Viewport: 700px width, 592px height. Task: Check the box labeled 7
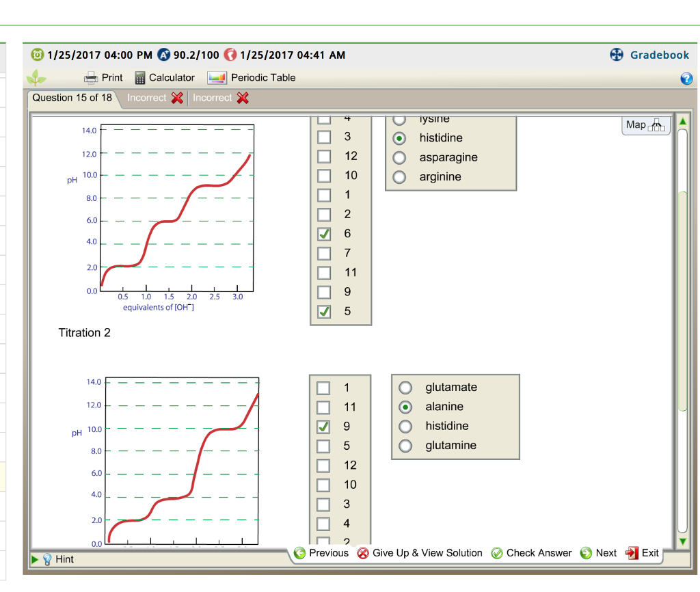(x=324, y=254)
